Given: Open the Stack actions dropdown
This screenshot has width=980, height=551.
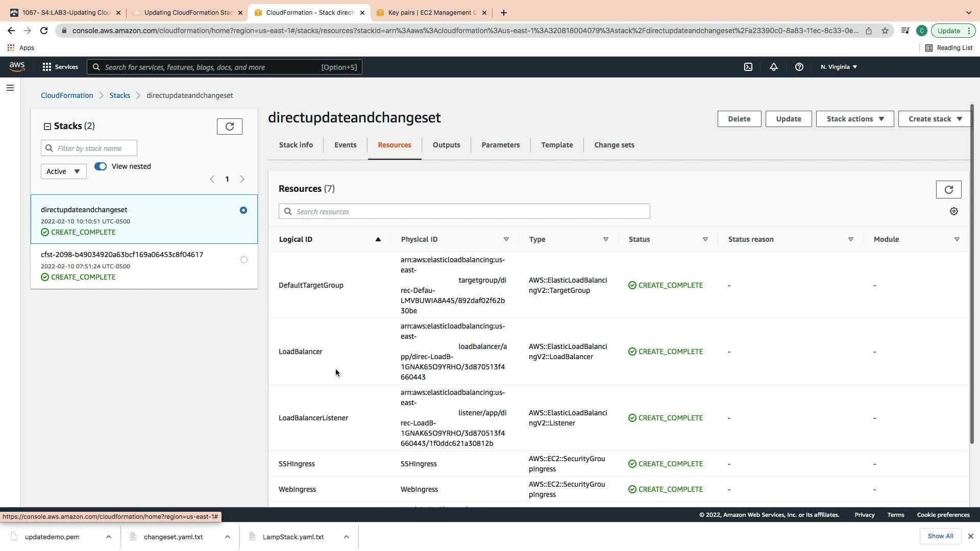Looking at the screenshot, I should pos(854,119).
